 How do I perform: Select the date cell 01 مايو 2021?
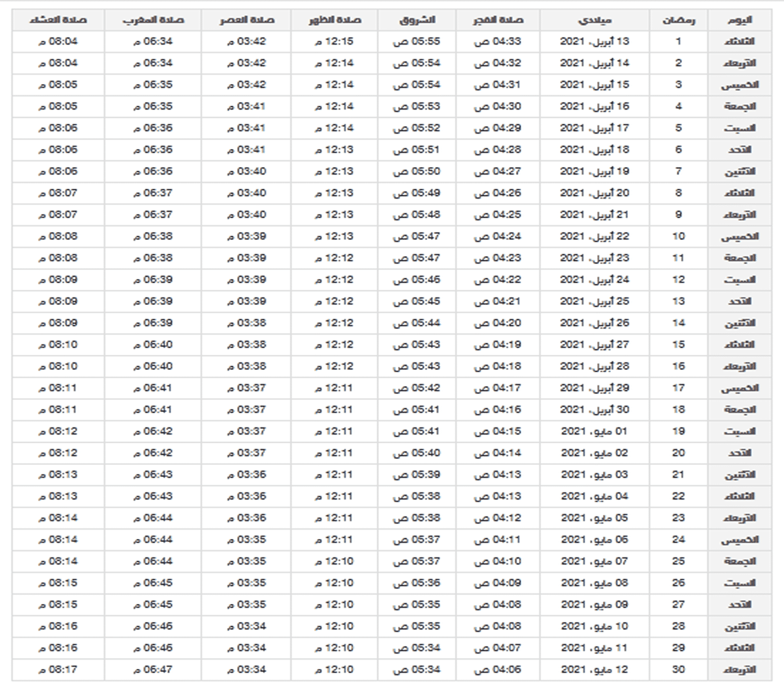[x=594, y=431]
